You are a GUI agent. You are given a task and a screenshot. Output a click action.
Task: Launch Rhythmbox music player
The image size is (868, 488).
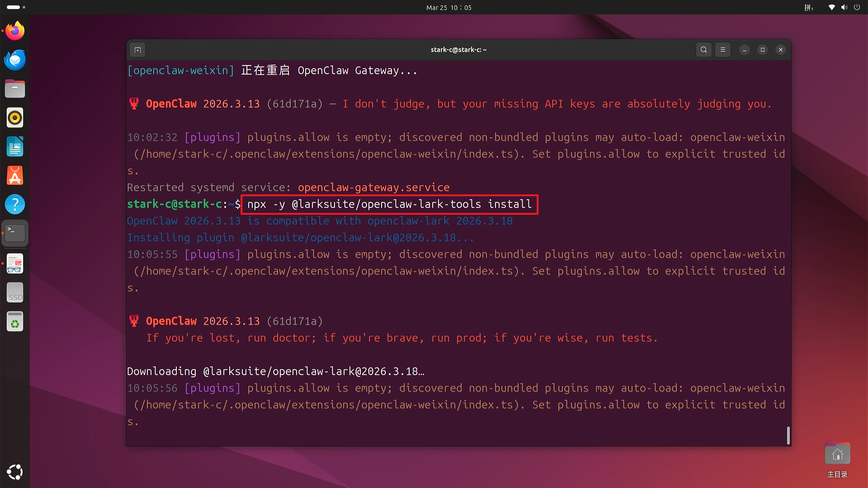click(x=15, y=118)
